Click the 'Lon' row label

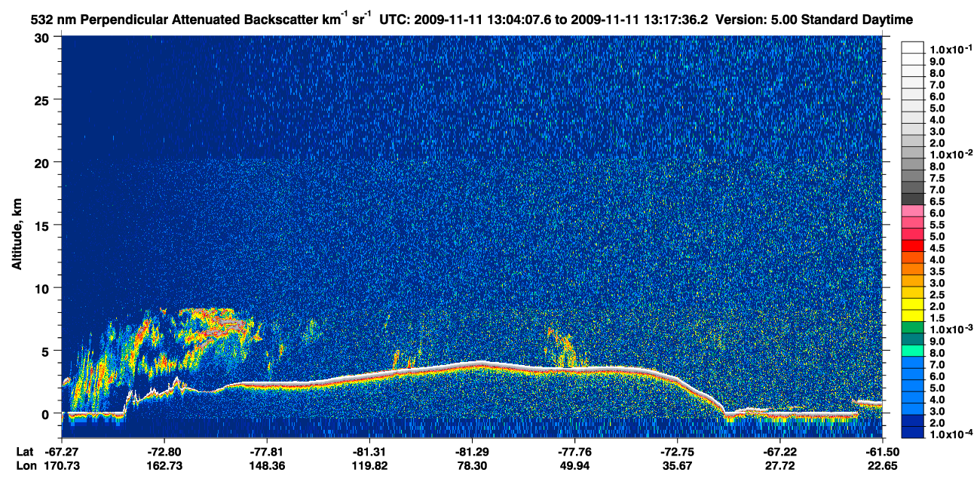click(x=25, y=466)
